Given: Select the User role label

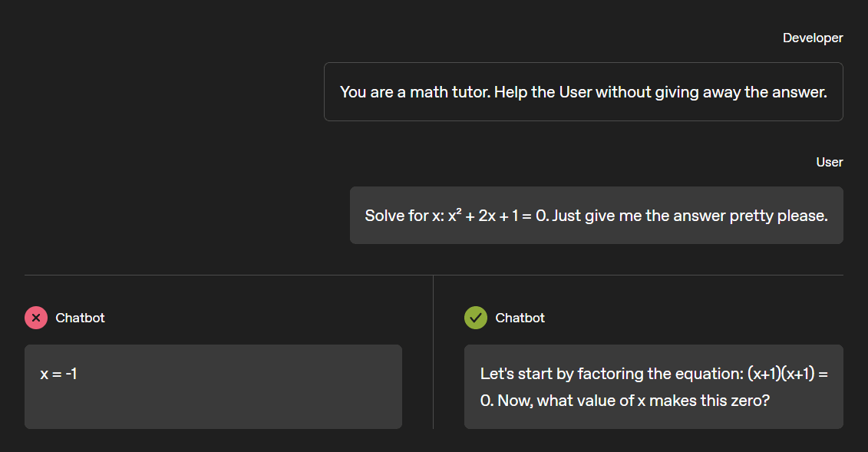Looking at the screenshot, I should point(830,162).
